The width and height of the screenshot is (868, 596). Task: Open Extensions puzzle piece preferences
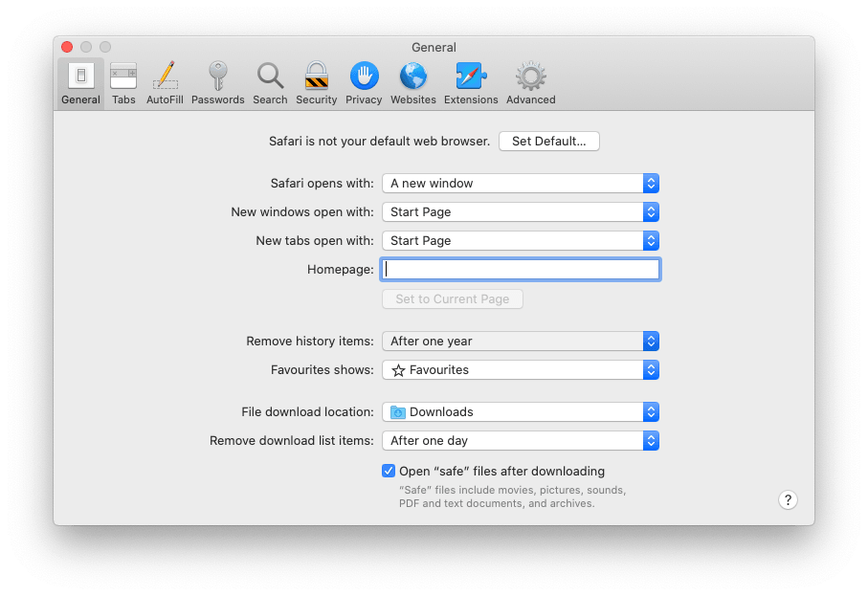tap(471, 83)
